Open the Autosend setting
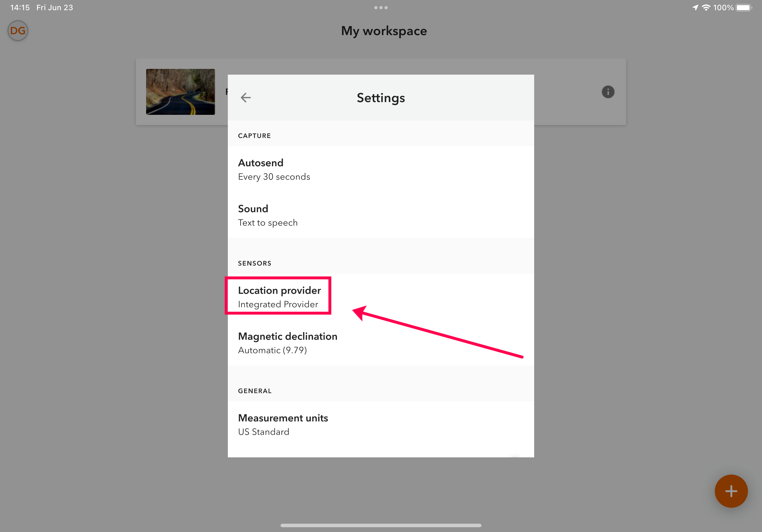 [380, 169]
